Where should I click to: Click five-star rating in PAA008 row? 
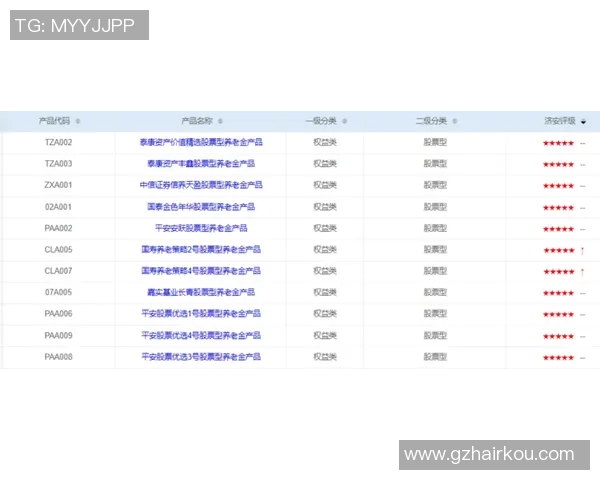click(x=558, y=357)
